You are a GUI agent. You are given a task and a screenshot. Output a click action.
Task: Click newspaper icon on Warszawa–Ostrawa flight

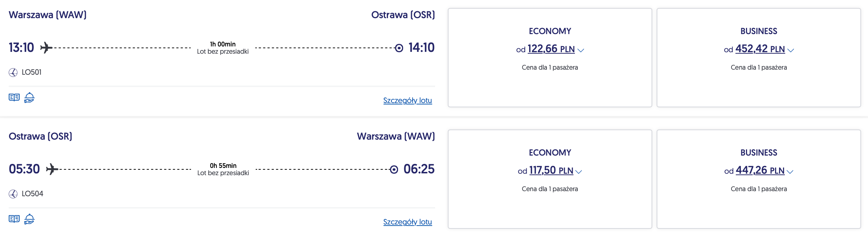[x=14, y=98]
